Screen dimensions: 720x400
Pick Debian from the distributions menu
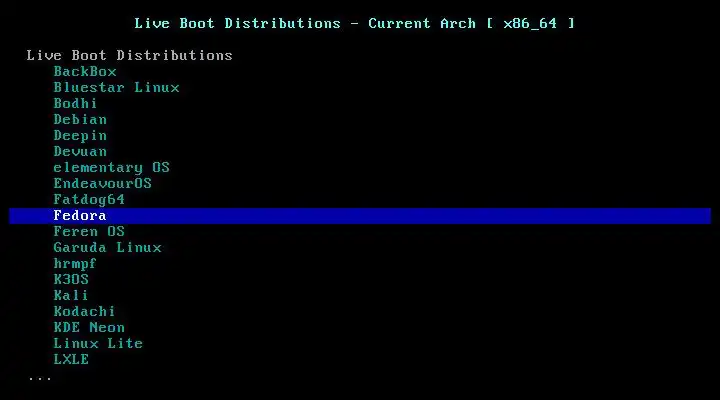click(x=80, y=119)
